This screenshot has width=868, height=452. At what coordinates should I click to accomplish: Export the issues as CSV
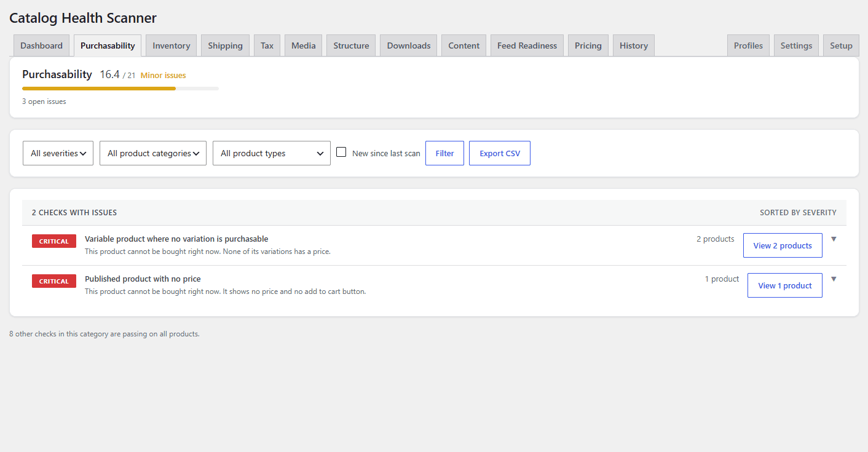pyautogui.click(x=500, y=153)
